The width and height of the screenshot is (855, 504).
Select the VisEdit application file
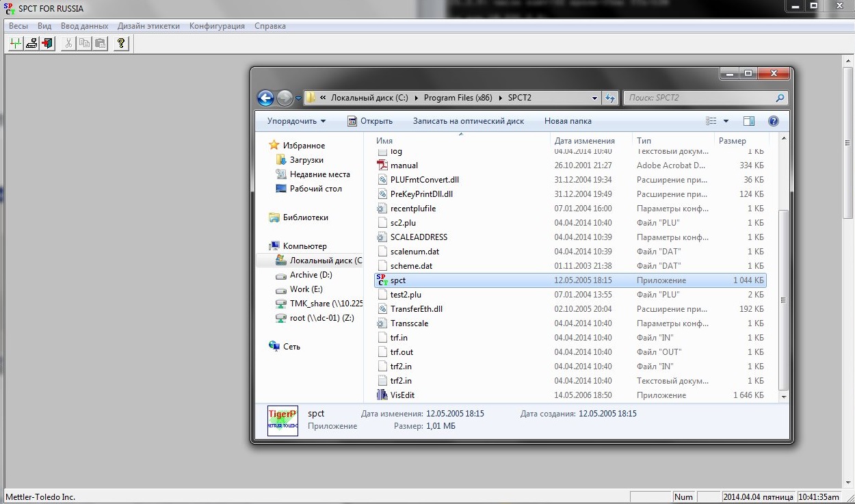[x=402, y=395]
